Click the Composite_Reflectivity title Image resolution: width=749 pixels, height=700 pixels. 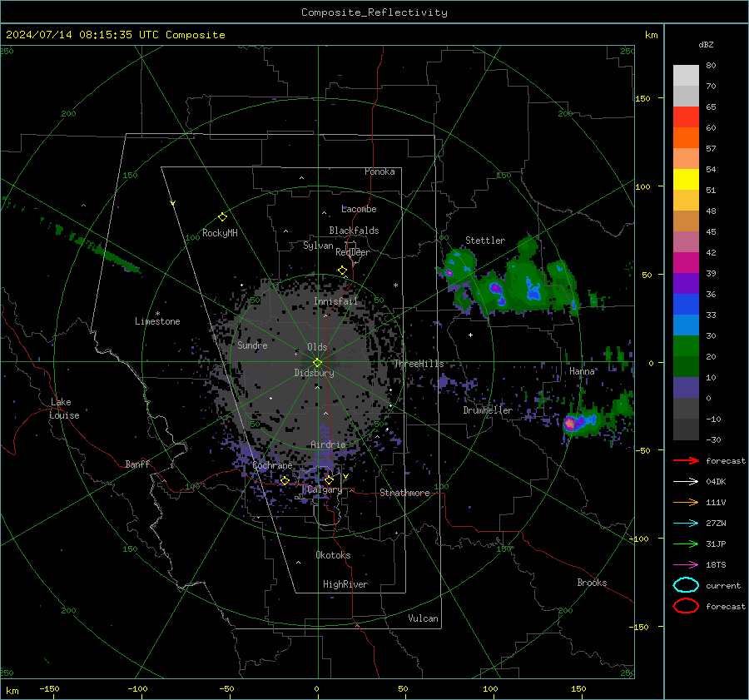pos(374,12)
